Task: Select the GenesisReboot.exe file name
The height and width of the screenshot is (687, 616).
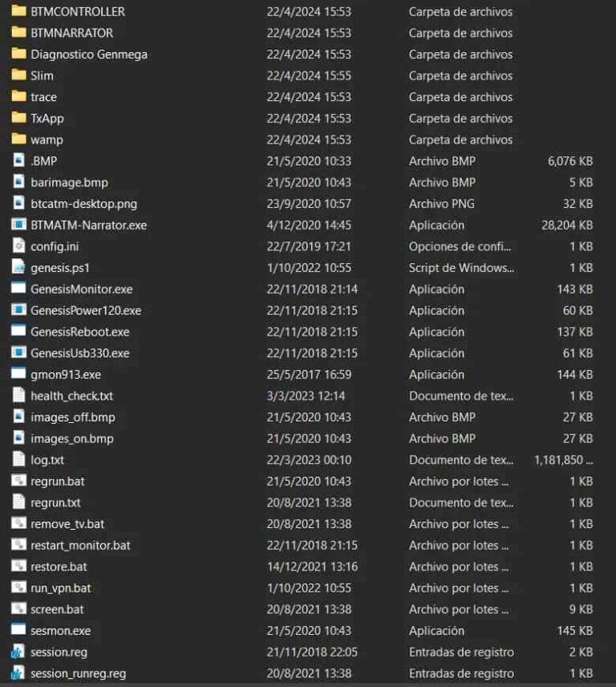Action: (79, 331)
